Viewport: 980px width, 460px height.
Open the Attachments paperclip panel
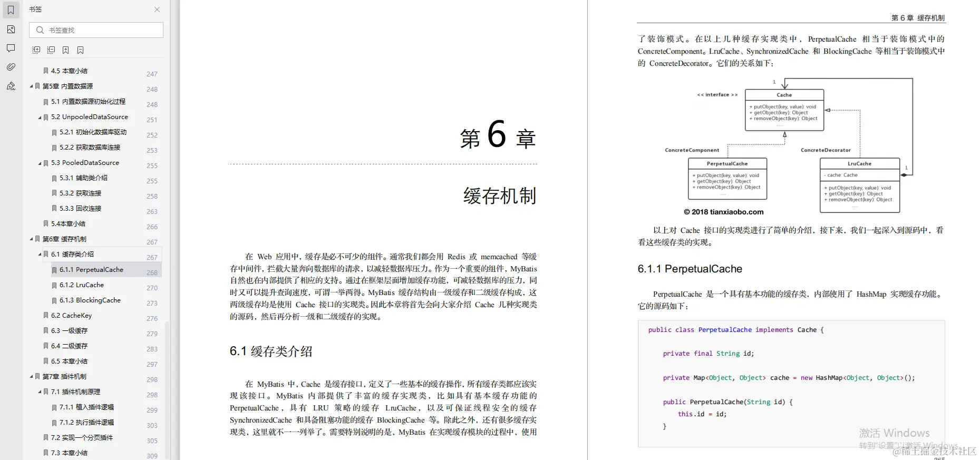click(11, 67)
